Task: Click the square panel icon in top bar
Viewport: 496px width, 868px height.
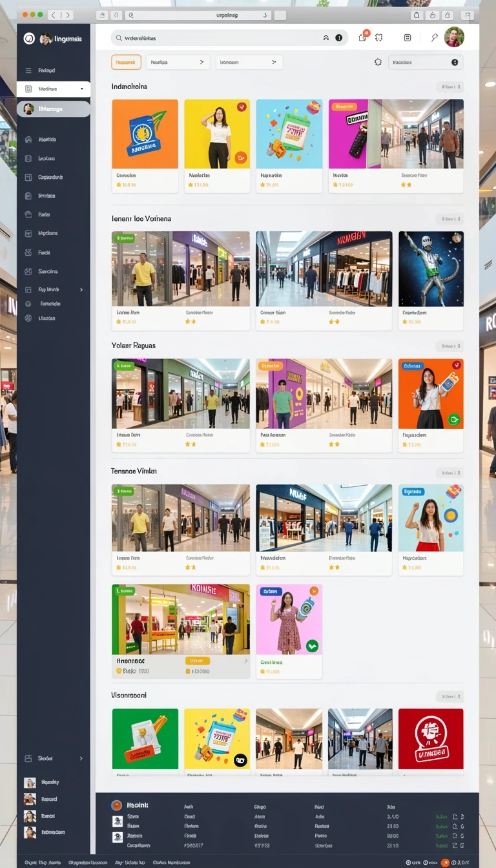Action: (408, 37)
